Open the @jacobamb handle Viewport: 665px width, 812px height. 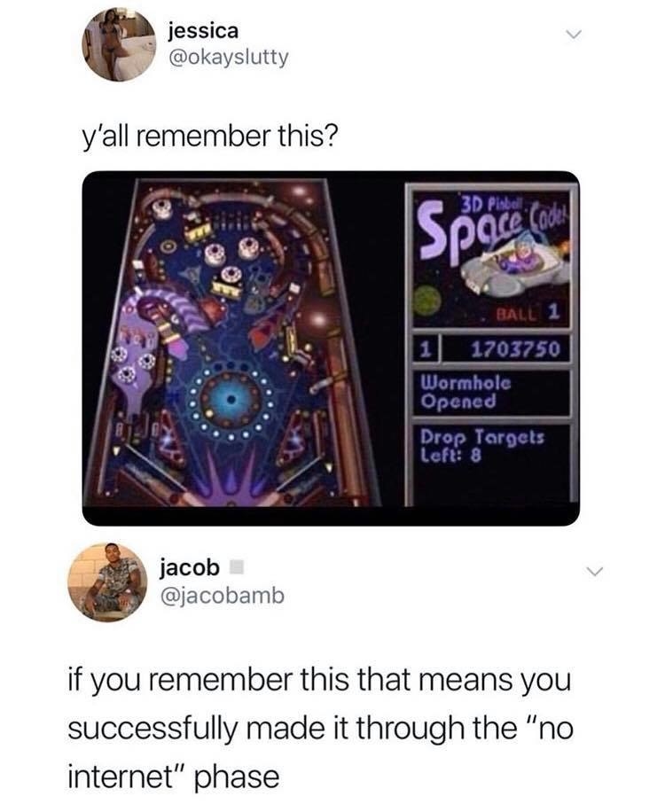(223, 596)
